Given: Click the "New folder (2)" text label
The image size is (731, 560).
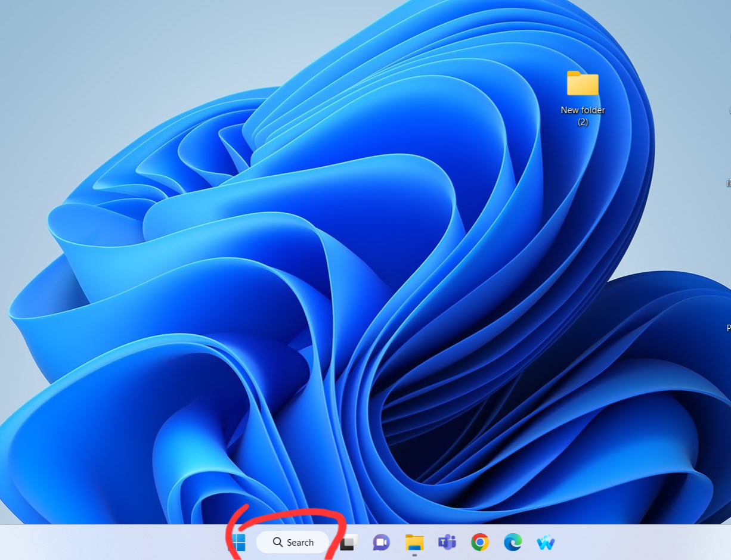Looking at the screenshot, I should click(583, 116).
